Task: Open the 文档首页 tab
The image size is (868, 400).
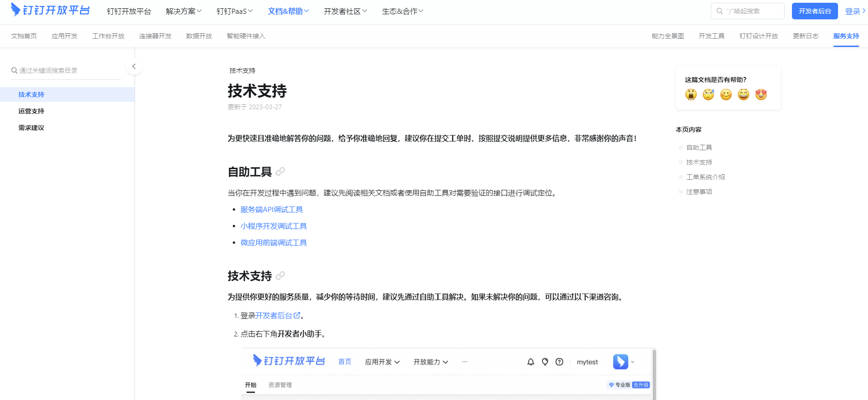Action: point(24,36)
